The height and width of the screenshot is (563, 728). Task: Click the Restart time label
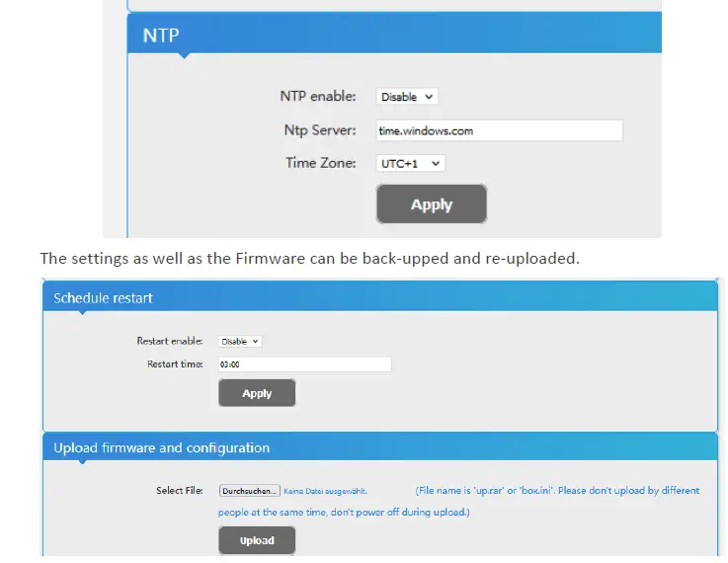(175, 364)
